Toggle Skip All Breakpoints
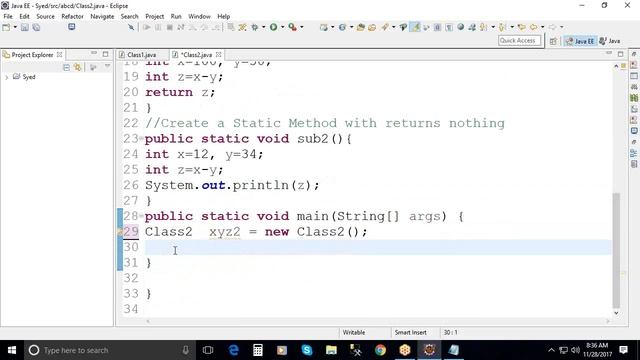Screen dimensions: 640x360 tap(131, 27)
